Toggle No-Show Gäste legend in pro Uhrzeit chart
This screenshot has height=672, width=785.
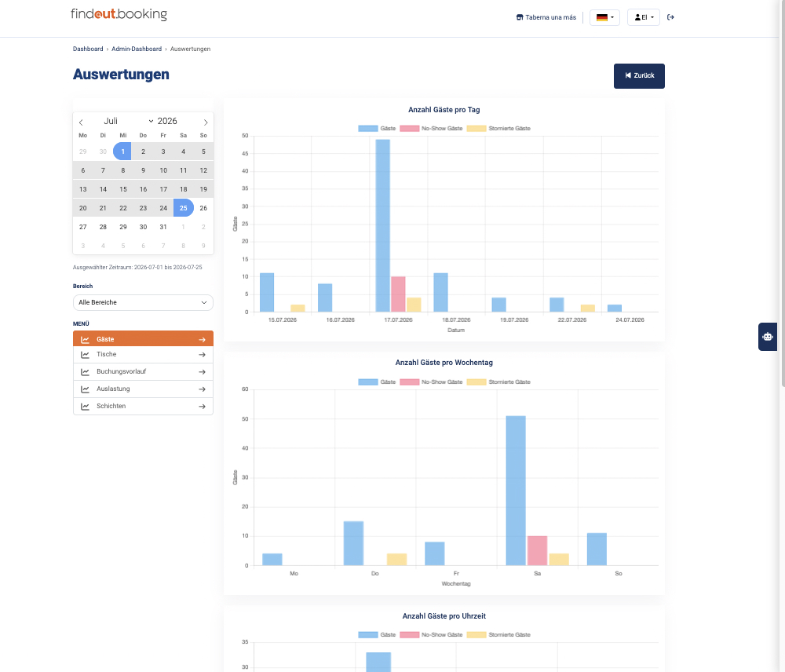(x=431, y=635)
